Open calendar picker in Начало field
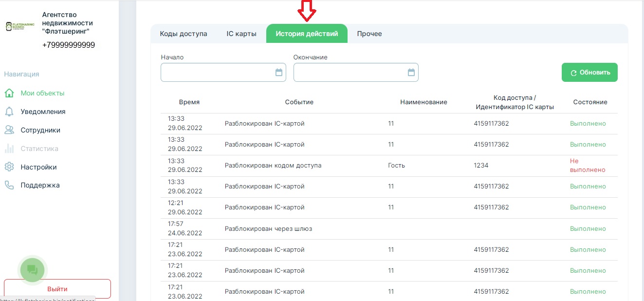This screenshot has height=301, width=644. (279, 73)
